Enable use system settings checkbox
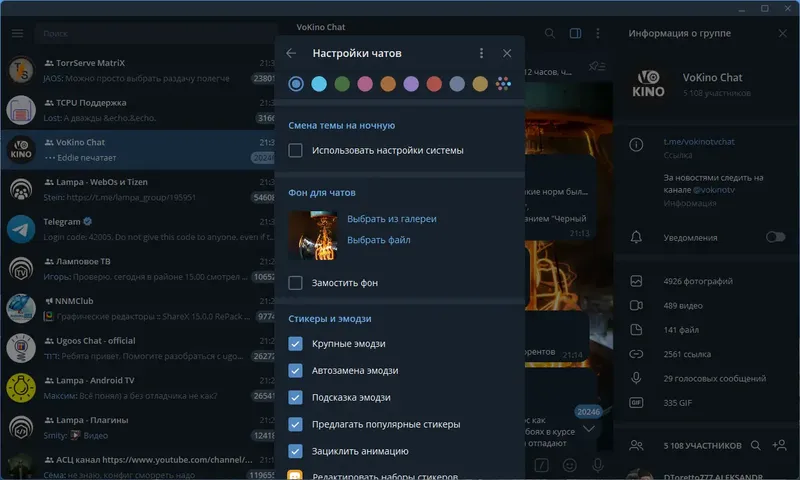Image resolution: width=800 pixels, height=480 pixels. click(295, 150)
